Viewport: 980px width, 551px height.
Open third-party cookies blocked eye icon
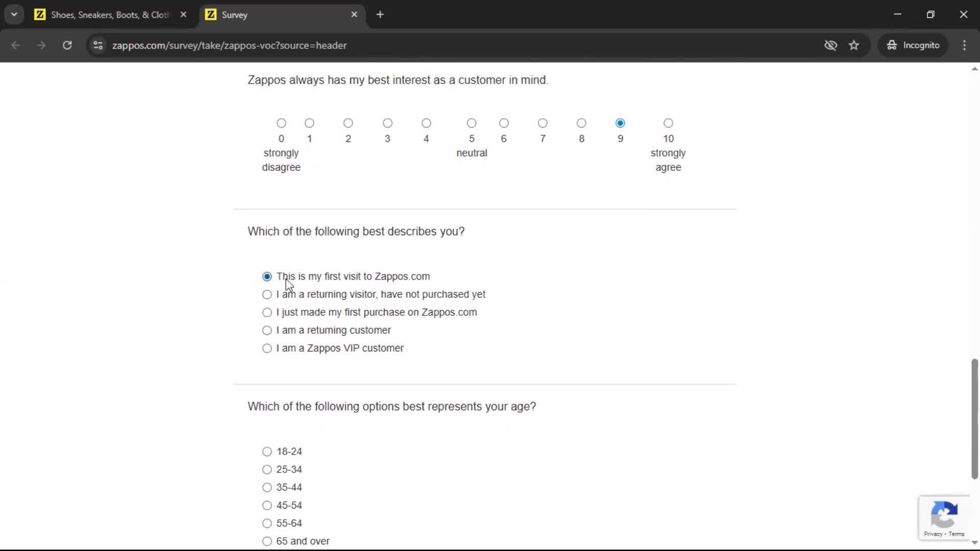tap(830, 45)
